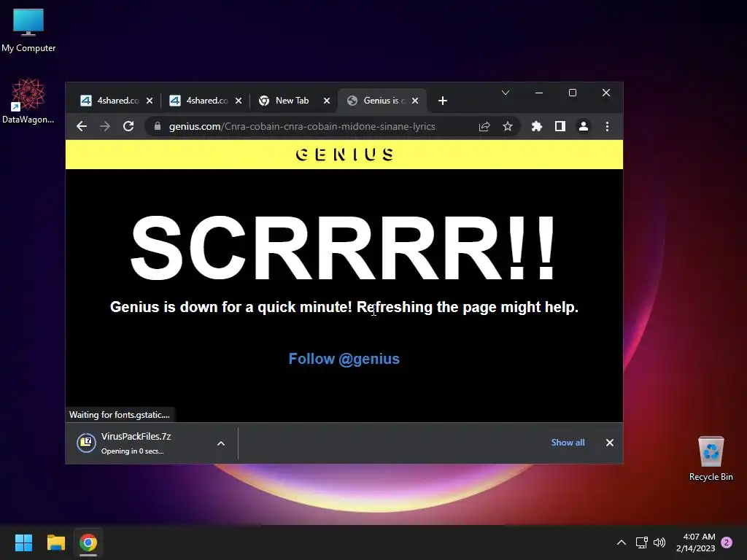
Task: Reload the Genius page
Action: pos(128,126)
